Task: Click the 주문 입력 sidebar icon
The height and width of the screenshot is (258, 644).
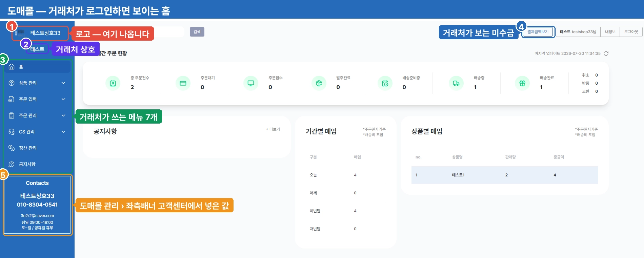Action: click(x=12, y=99)
